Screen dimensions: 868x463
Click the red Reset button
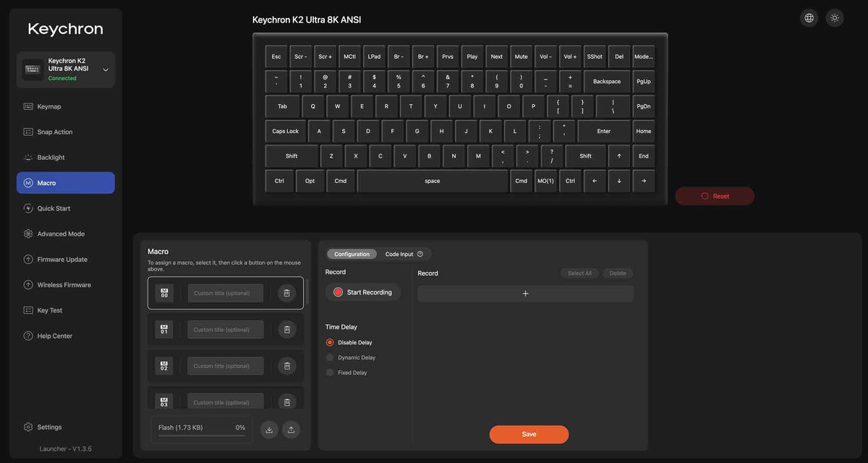715,196
